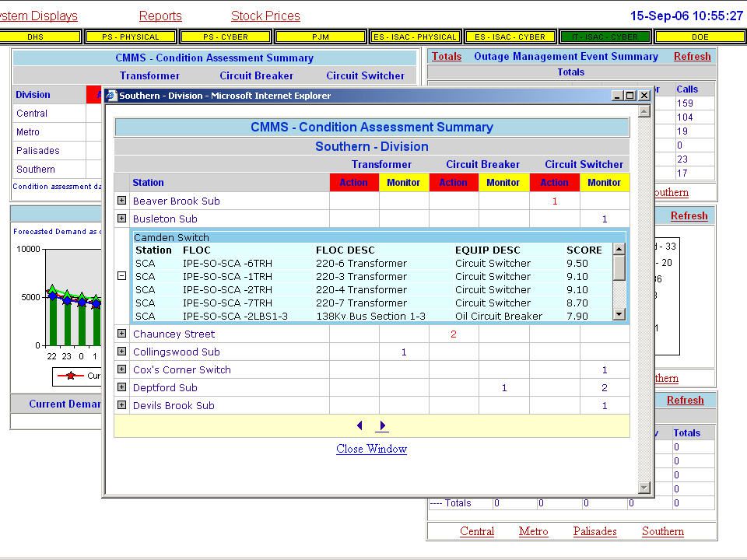Click popup window scrollbar down arrow
This screenshot has width=747, height=560.
(x=644, y=488)
